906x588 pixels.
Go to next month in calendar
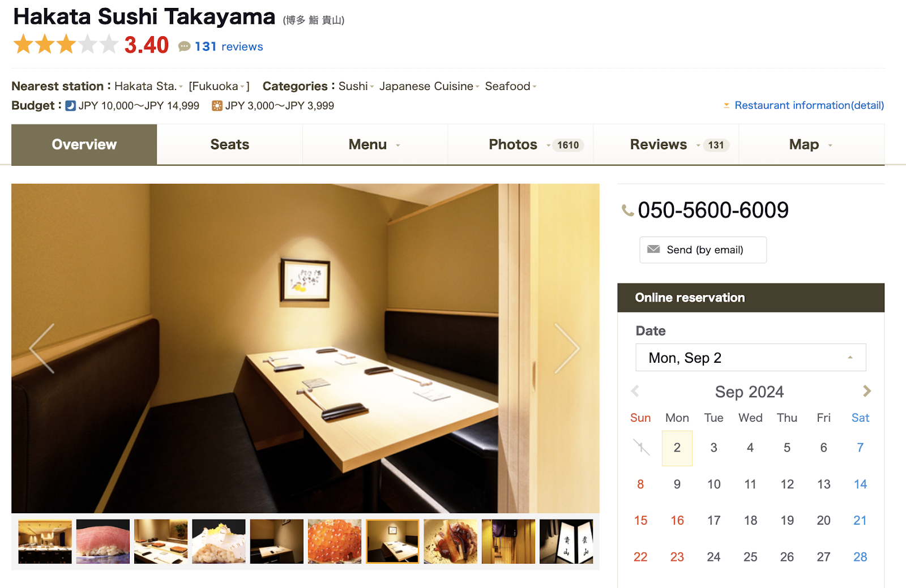[866, 391]
